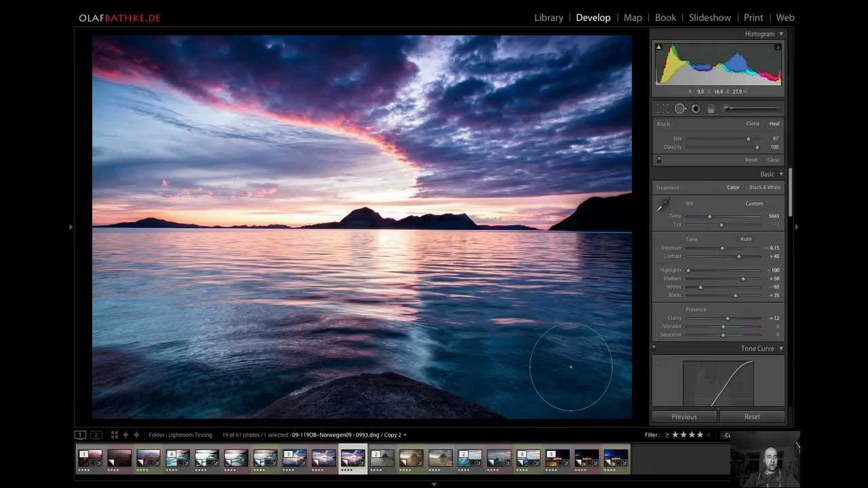Image resolution: width=868 pixels, height=488 pixels.
Task: Switch to the Book module
Action: [665, 18]
